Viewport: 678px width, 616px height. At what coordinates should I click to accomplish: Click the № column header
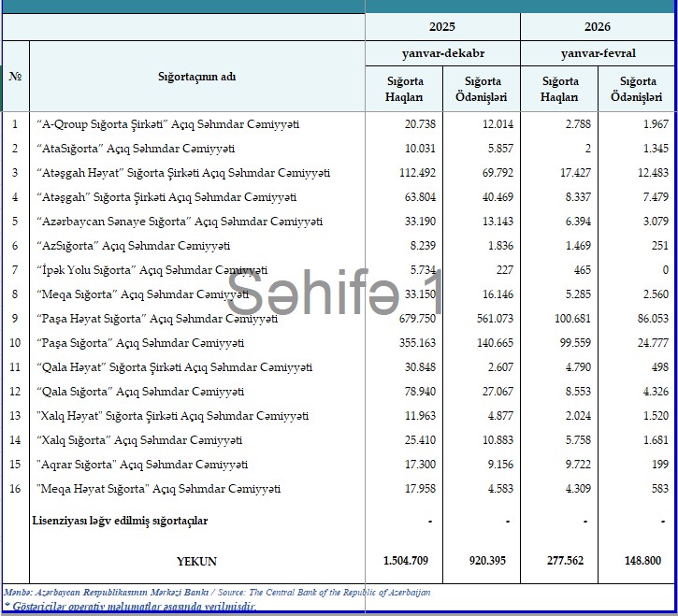point(15,77)
